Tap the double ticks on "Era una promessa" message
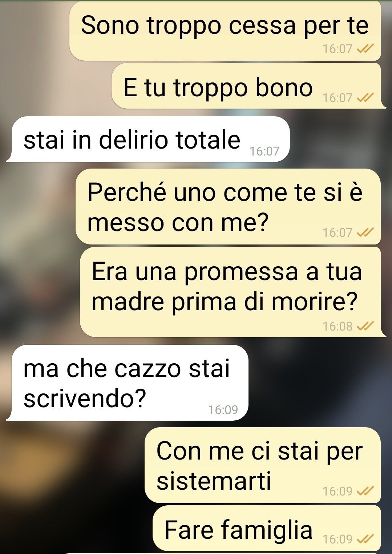392x554 pixels. (365, 326)
